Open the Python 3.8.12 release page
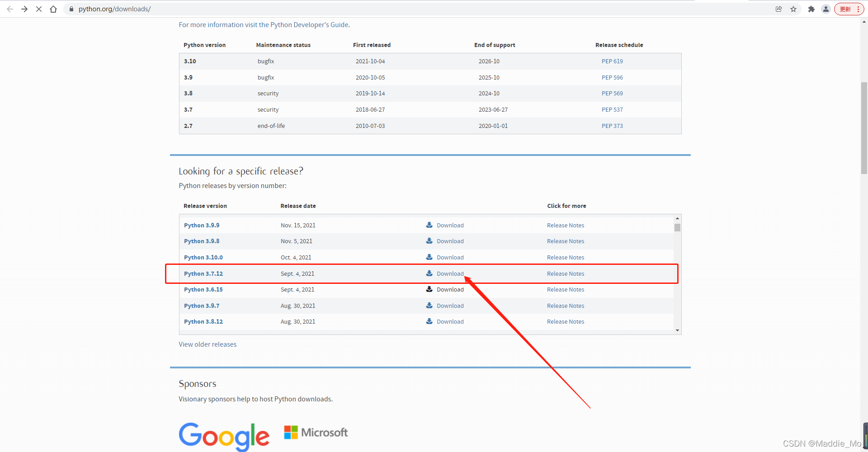This screenshot has height=452, width=868. pos(203,321)
